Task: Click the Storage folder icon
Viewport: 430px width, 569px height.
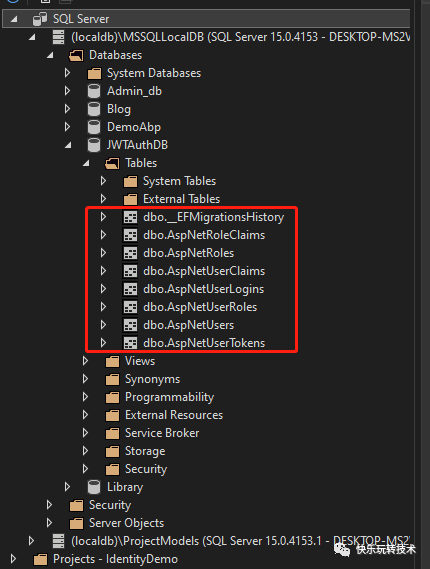Action: point(112,451)
